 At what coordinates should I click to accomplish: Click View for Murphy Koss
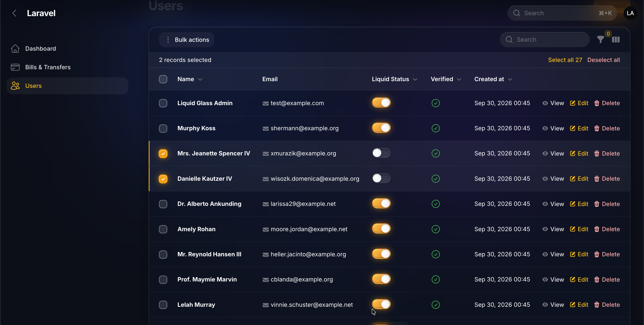553,128
